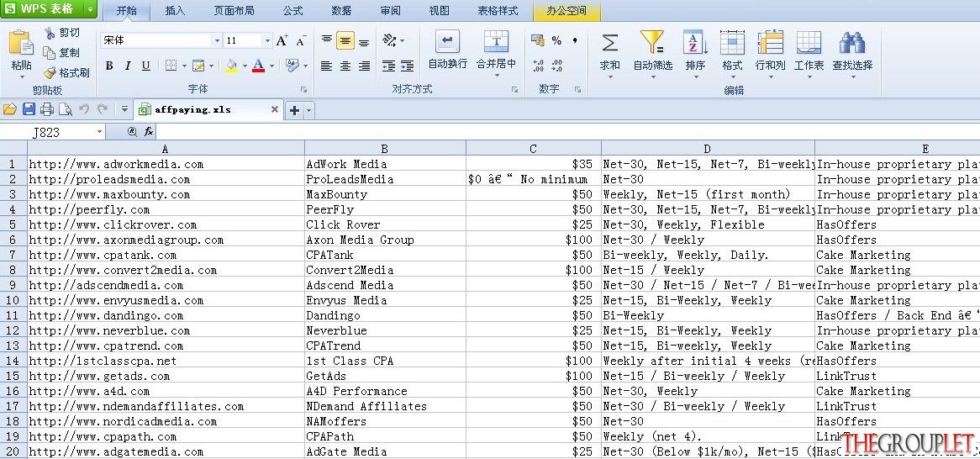This screenshot has height=459, width=980.
Task: Open the WPS 表格 application menu
Action: [x=49, y=8]
